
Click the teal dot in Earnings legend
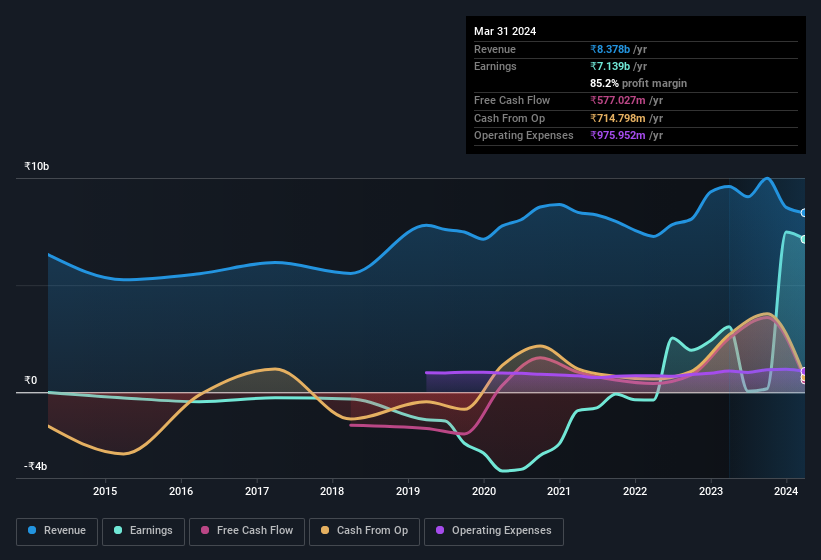coord(118,530)
